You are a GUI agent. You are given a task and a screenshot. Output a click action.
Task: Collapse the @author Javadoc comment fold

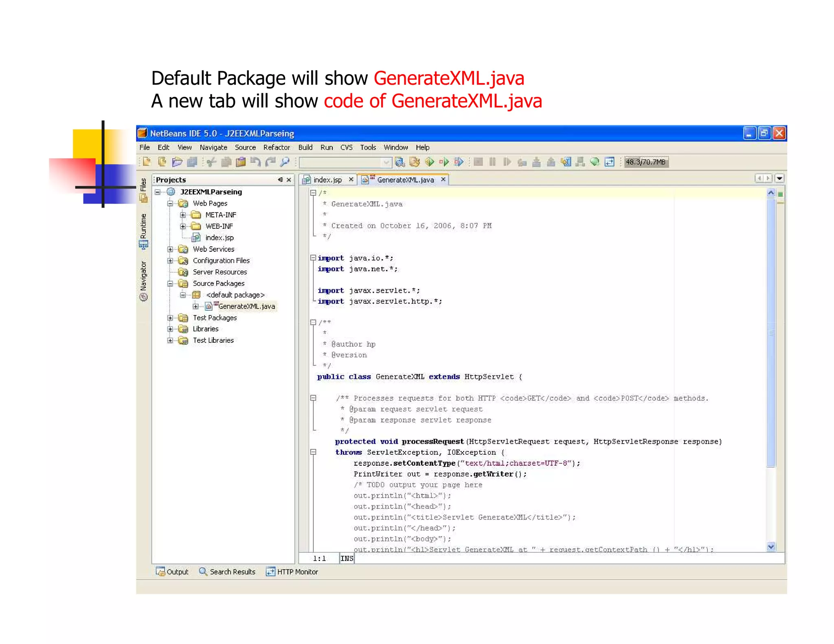coord(313,322)
